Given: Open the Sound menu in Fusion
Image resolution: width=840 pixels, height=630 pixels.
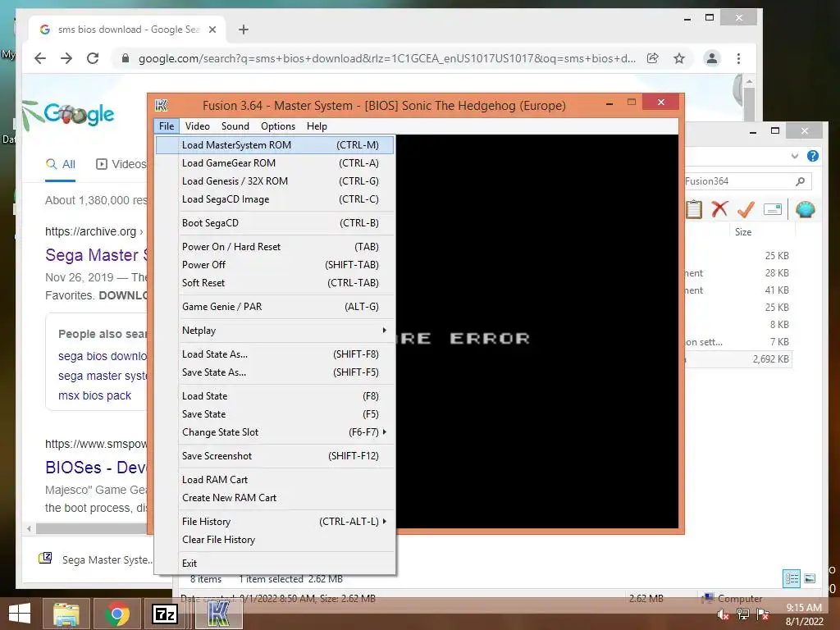Looking at the screenshot, I should [x=235, y=126].
